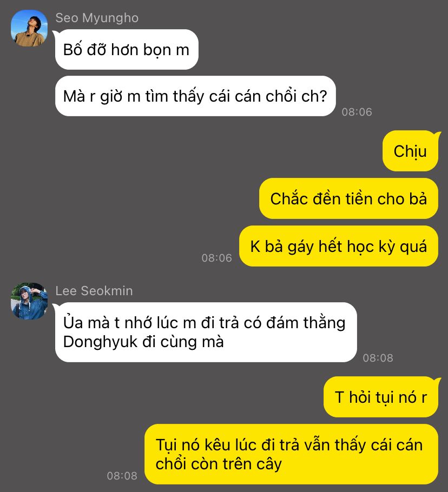The width and height of the screenshot is (448, 492).
Task: Tap the tail of the 'Chịu' bubble
Action: tap(437, 135)
